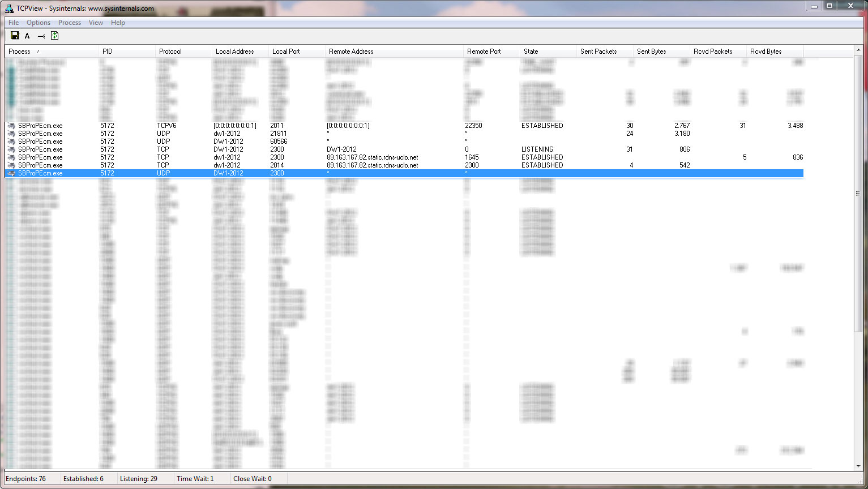This screenshot has height=489, width=868.
Task: Open the Process menu
Action: click(70, 23)
